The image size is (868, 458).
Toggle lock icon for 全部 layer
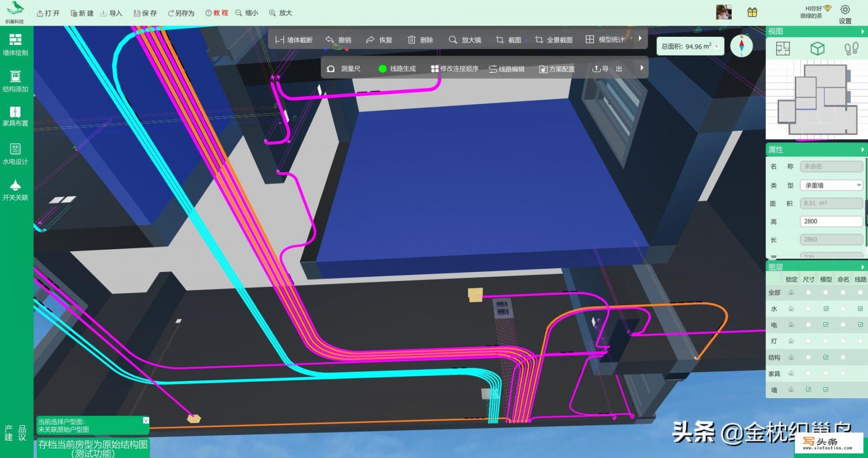point(791,293)
